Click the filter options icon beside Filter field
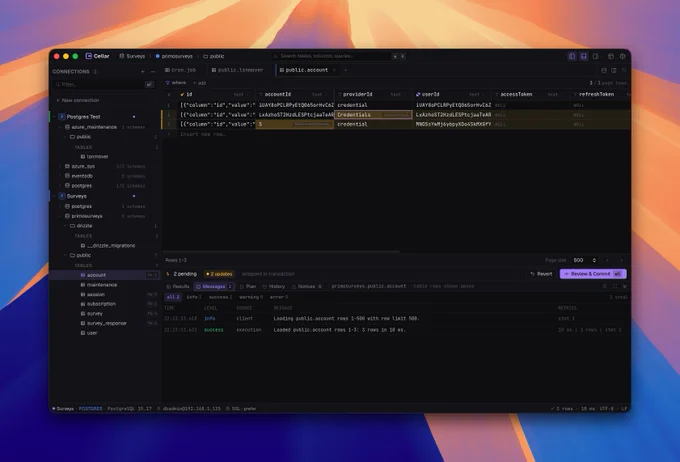The image size is (680, 462). pyautogui.click(x=149, y=85)
